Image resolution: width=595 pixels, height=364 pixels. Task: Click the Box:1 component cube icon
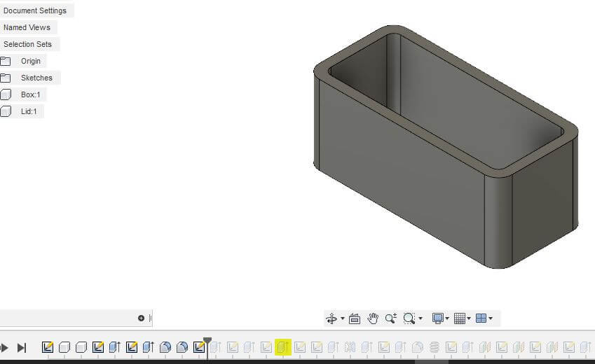(x=6, y=94)
